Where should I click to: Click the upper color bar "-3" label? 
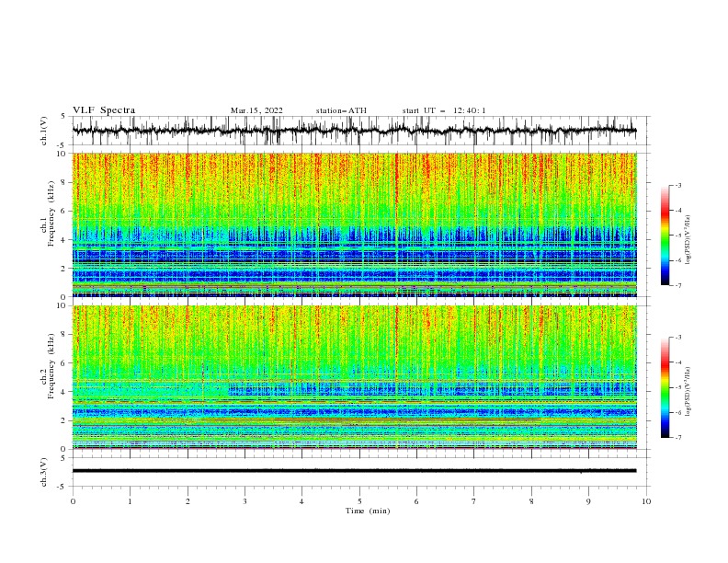coord(677,185)
